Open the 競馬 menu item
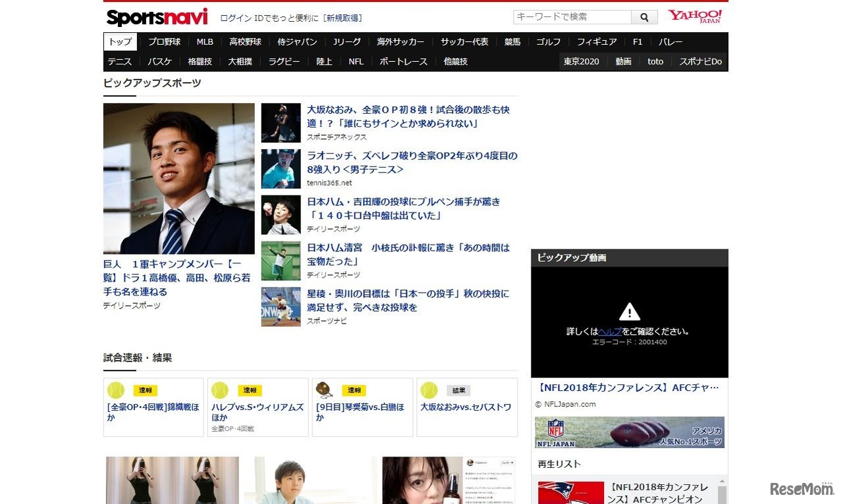Image resolution: width=843 pixels, height=504 pixels. click(x=512, y=41)
